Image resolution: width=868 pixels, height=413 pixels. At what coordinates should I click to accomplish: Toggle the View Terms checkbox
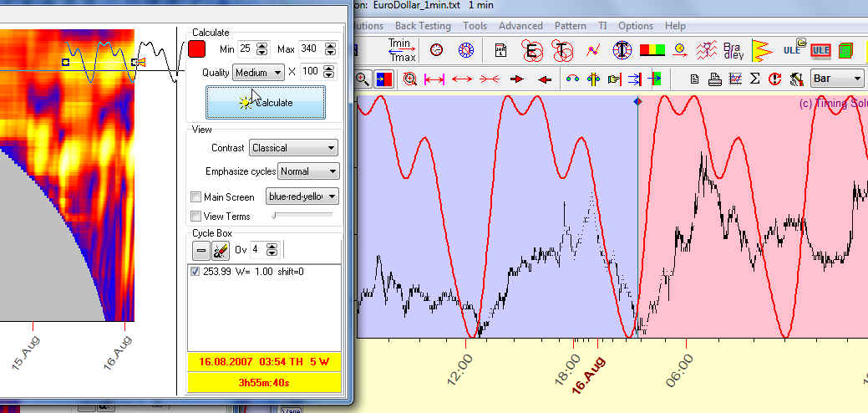click(x=196, y=217)
